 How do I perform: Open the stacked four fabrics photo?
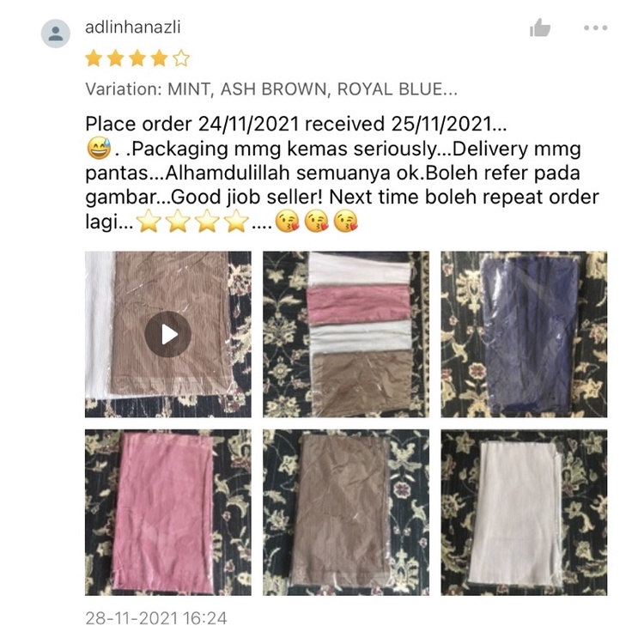coord(346,334)
